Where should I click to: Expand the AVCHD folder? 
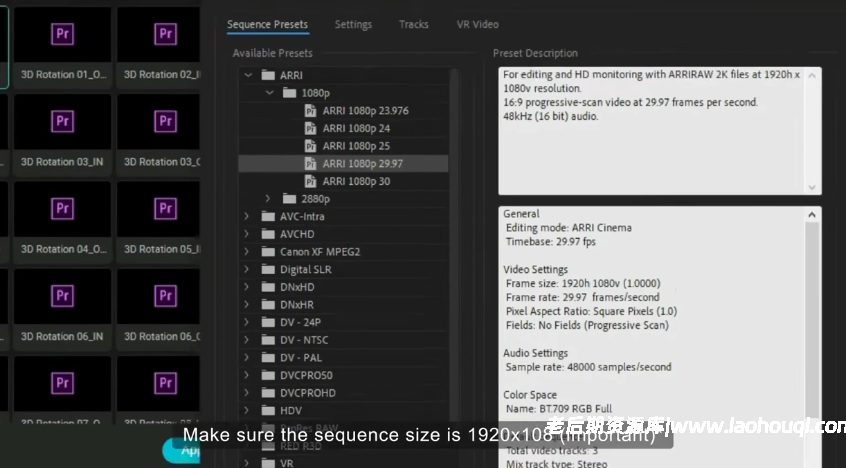pyautogui.click(x=247, y=234)
